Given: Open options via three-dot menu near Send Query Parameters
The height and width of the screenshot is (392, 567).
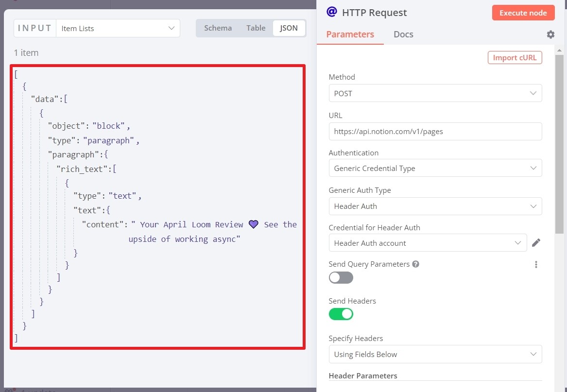Looking at the screenshot, I should click(536, 264).
